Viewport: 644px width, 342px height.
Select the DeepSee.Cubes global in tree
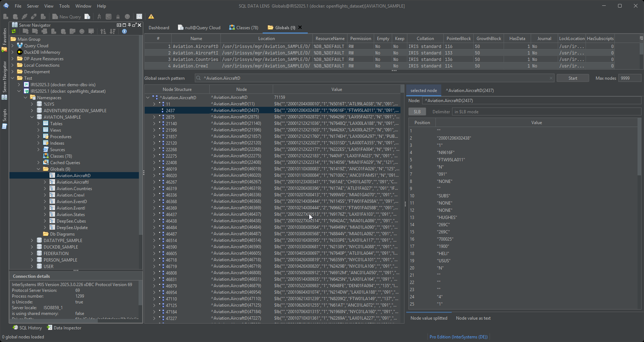click(x=71, y=221)
